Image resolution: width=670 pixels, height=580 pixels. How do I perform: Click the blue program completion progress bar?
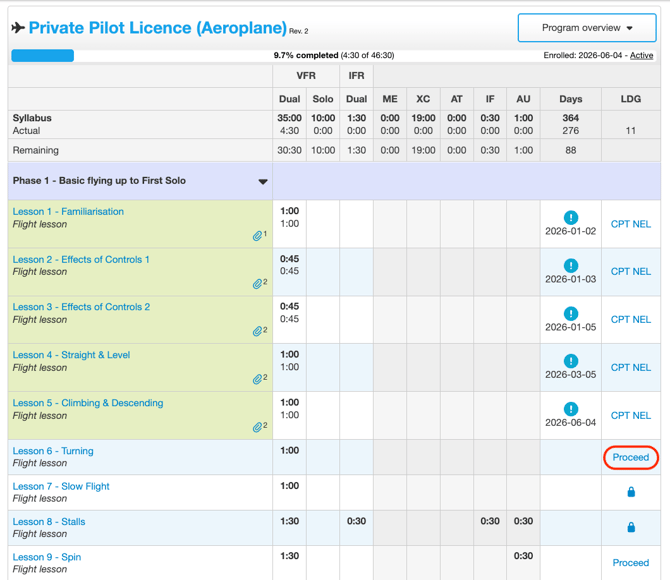coord(42,56)
